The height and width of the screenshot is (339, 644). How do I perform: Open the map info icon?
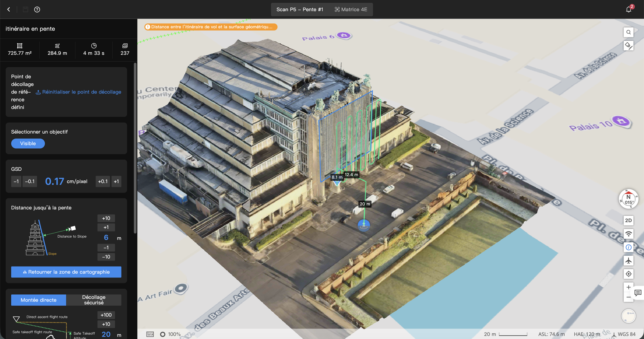[628, 247]
